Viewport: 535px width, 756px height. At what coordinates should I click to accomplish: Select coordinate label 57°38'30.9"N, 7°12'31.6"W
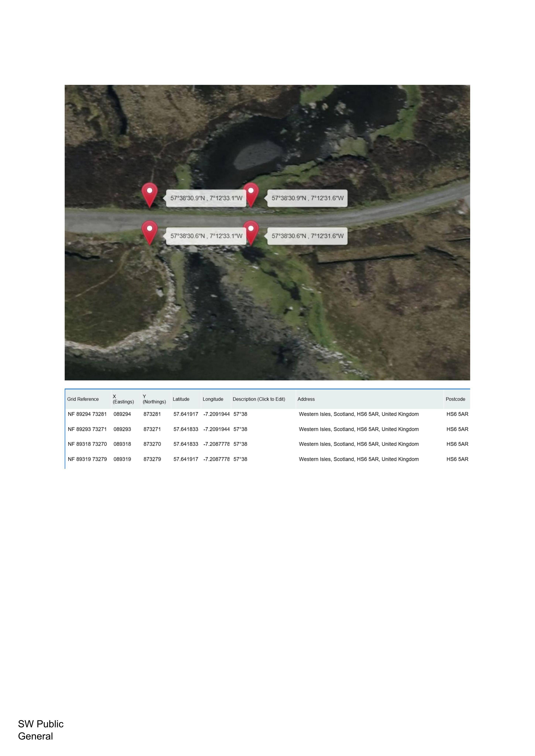(307, 198)
